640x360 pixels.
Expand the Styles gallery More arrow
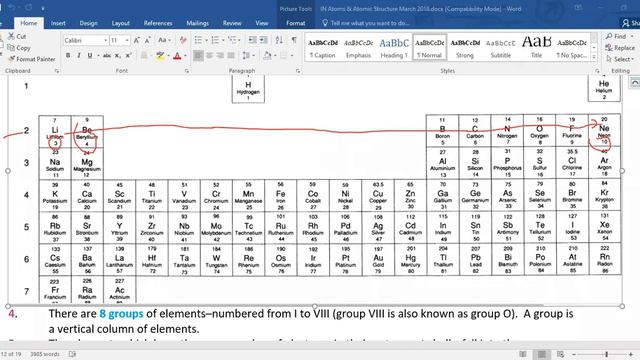pyautogui.click(x=594, y=57)
